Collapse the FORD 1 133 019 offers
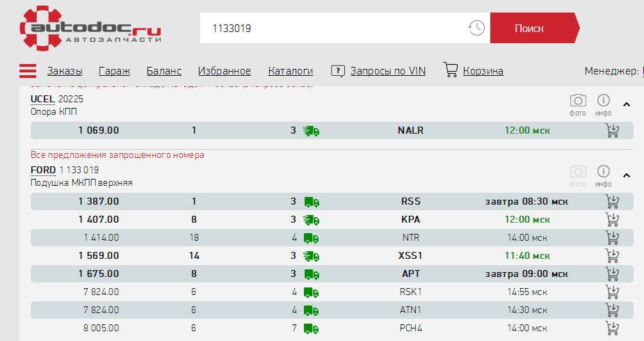 [627, 175]
